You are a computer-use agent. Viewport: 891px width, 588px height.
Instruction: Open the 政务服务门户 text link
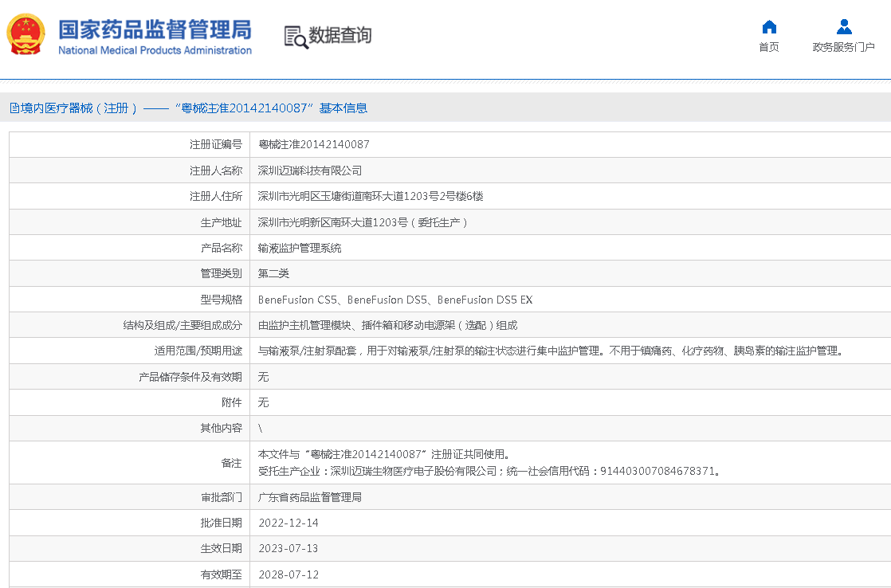[844, 47]
